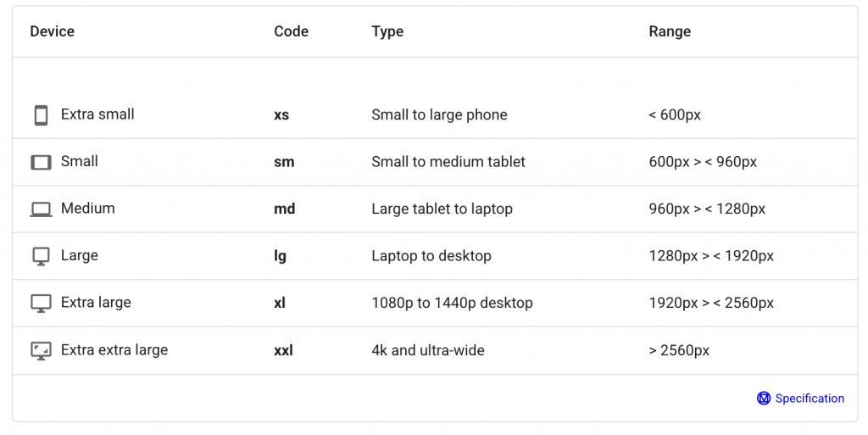Select the xs breakpoint code
This screenshot has height=435, width=868.
coord(281,115)
